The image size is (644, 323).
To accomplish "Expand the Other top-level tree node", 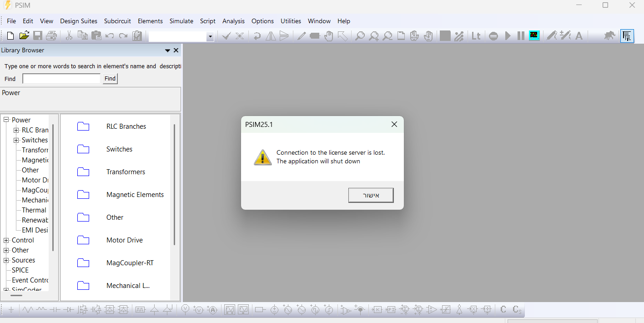I will click(x=6, y=250).
